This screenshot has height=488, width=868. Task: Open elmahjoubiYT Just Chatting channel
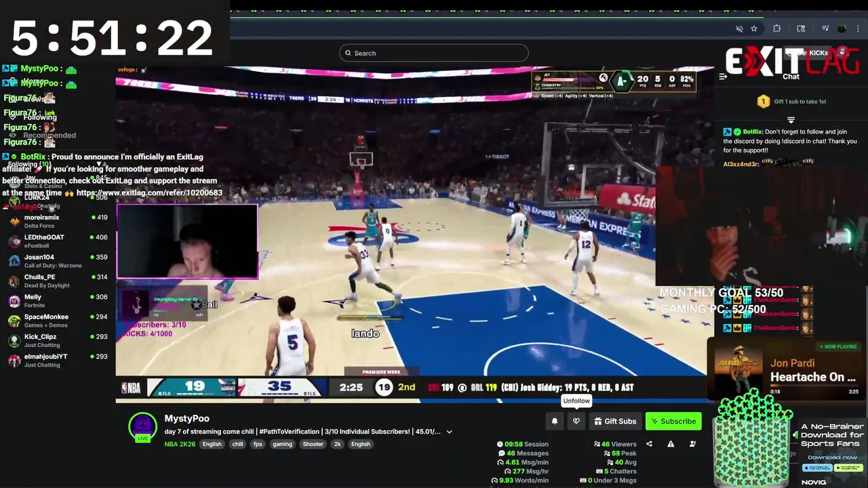click(58, 361)
